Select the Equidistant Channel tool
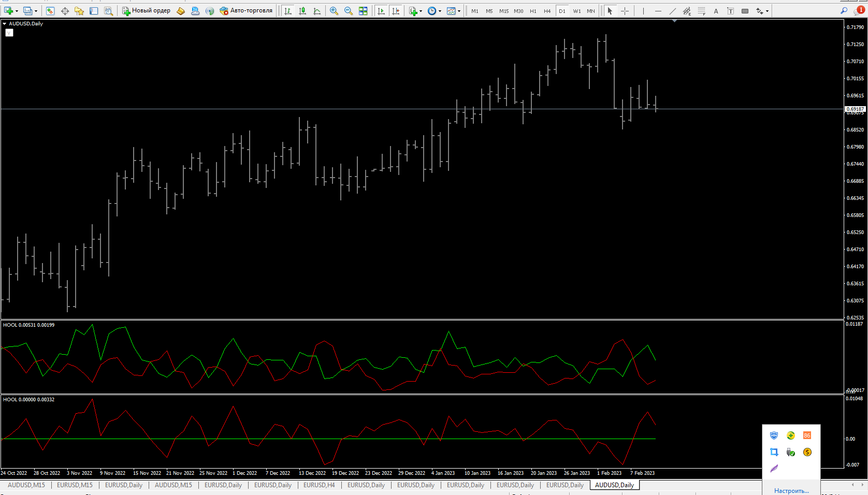The width and height of the screenshot is (868, 495). click(687, 11)
